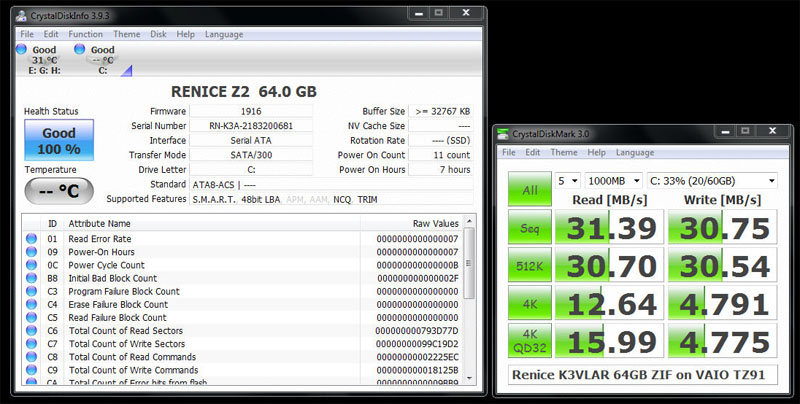The image size is (800, 404).
Task: Click Seq write result 30.75
Action: click(x=723, y=227)
